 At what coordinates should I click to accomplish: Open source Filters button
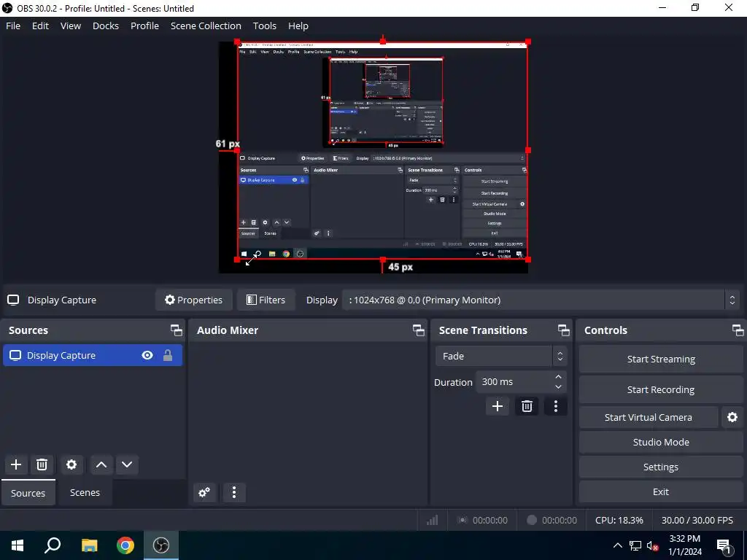(266, 300)
